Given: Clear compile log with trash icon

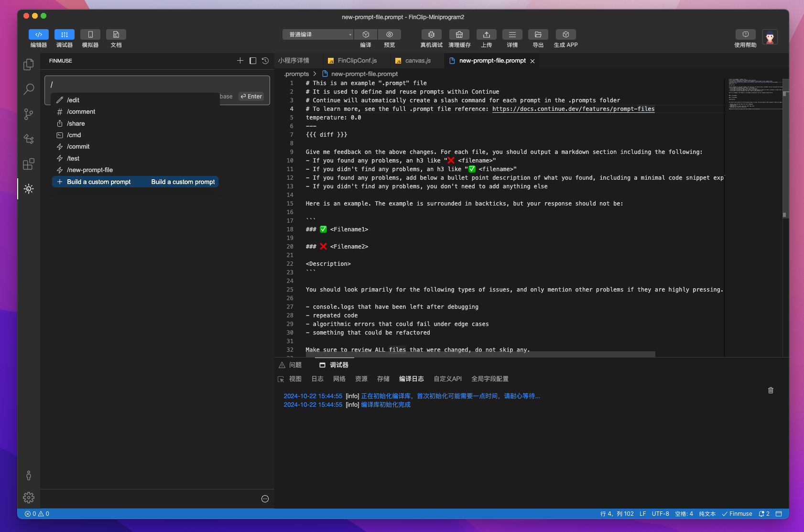Looking at the screenshot, I should [771, 391].
